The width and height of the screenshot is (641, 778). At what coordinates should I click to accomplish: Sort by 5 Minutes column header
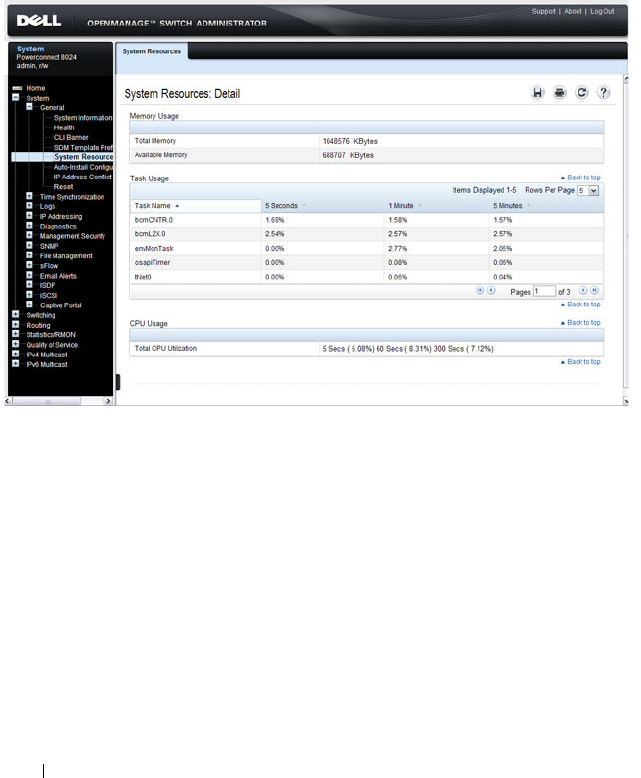(508, 206)
